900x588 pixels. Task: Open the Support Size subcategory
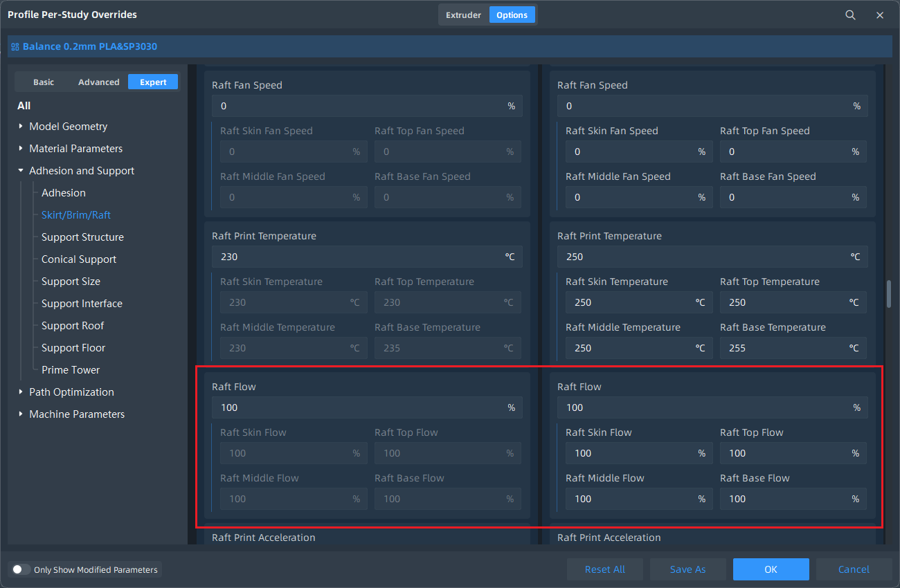71,282
